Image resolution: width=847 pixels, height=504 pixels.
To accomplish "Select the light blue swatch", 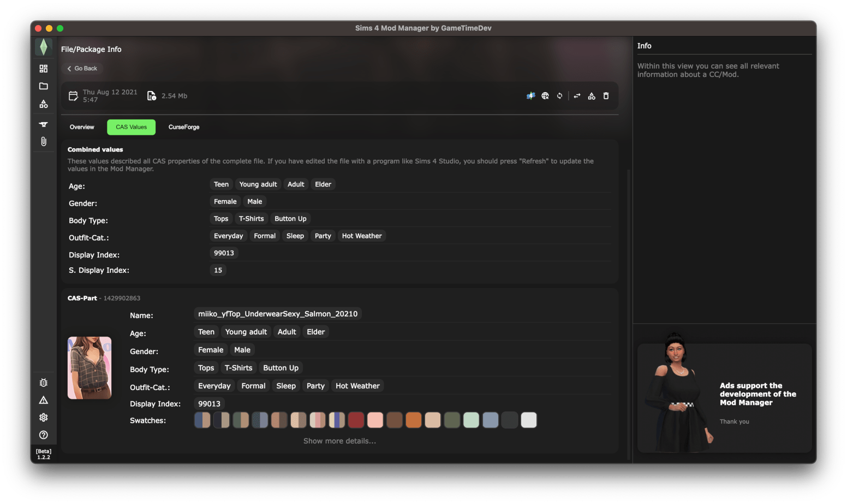I will point(490,420).
